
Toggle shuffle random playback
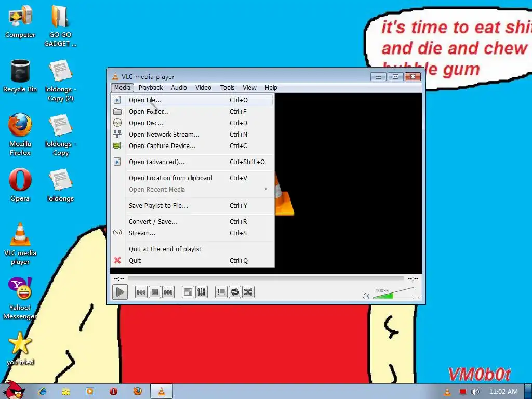point(248,292)
